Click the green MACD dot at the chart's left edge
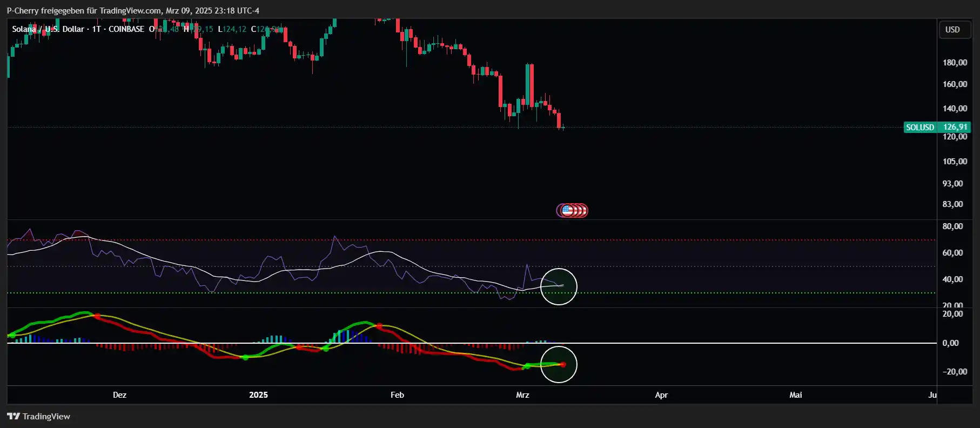 [x=12, y=335]
